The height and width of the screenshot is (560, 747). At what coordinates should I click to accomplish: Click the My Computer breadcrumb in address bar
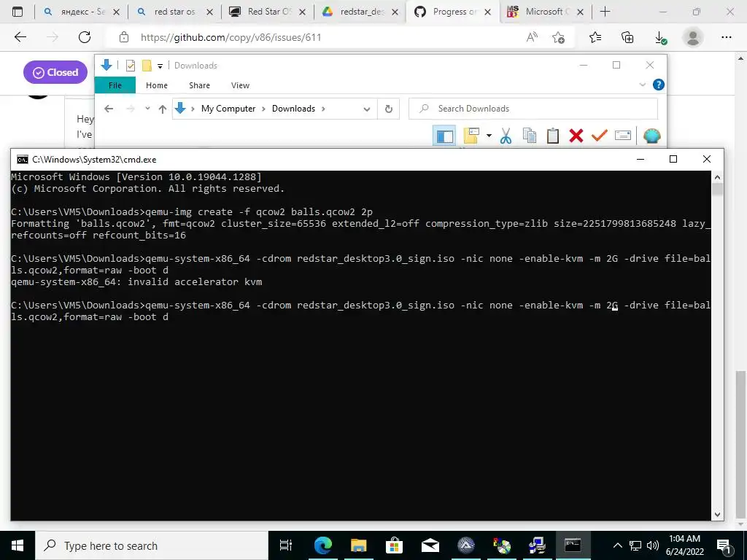pyautogui.click(x=228, y=109)
